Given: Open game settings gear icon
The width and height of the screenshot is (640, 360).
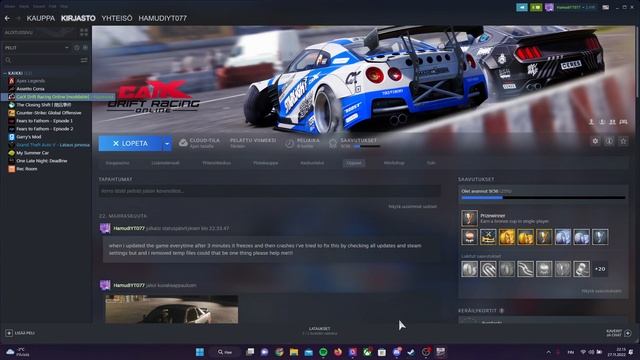Looking at the screenshot, I should click(595, 141).
